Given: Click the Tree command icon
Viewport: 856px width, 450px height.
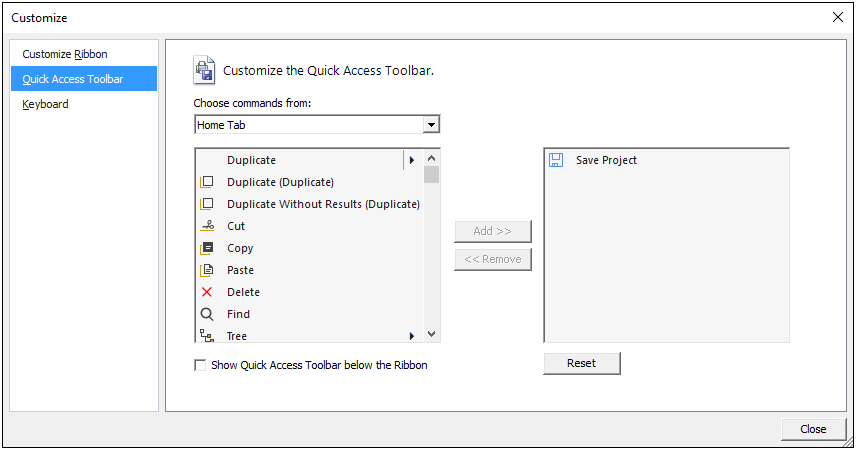Looking at the screenshot, I should point(207,336).
